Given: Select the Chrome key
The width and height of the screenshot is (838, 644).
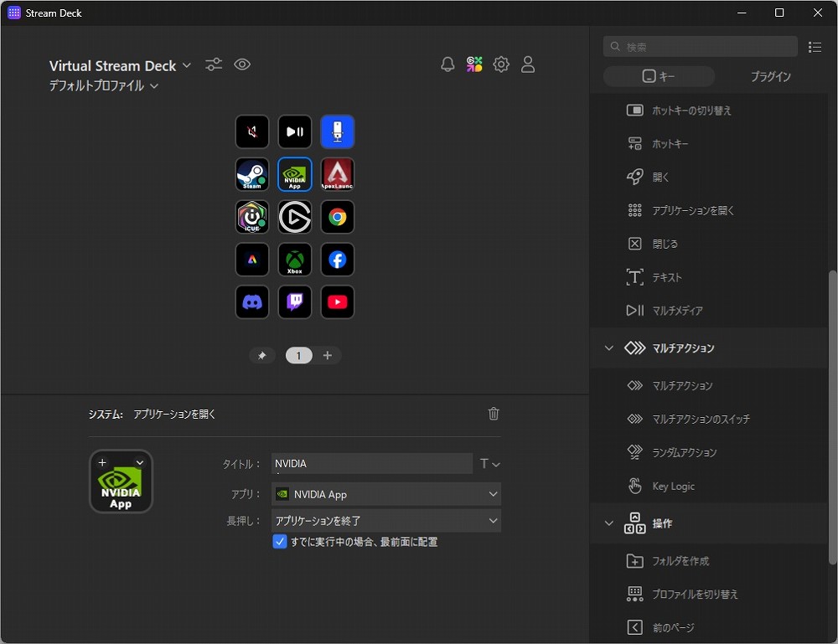Looking at the screenshot, I should [x=337, y=217].
